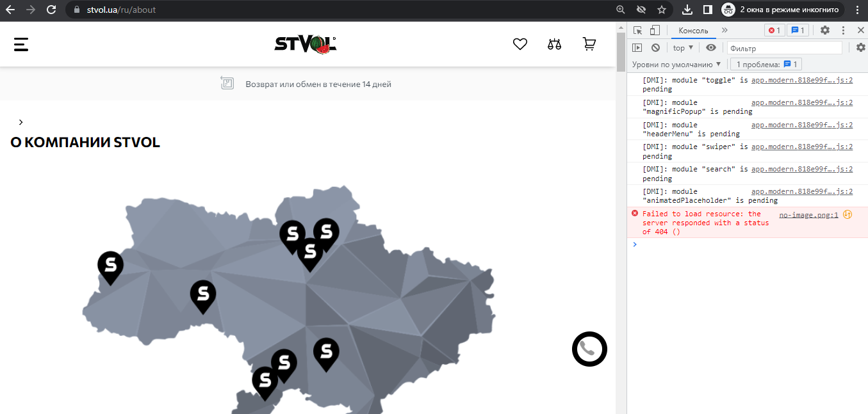
Task: Click the 1 проблема issues button
Action: click(766, 64)
